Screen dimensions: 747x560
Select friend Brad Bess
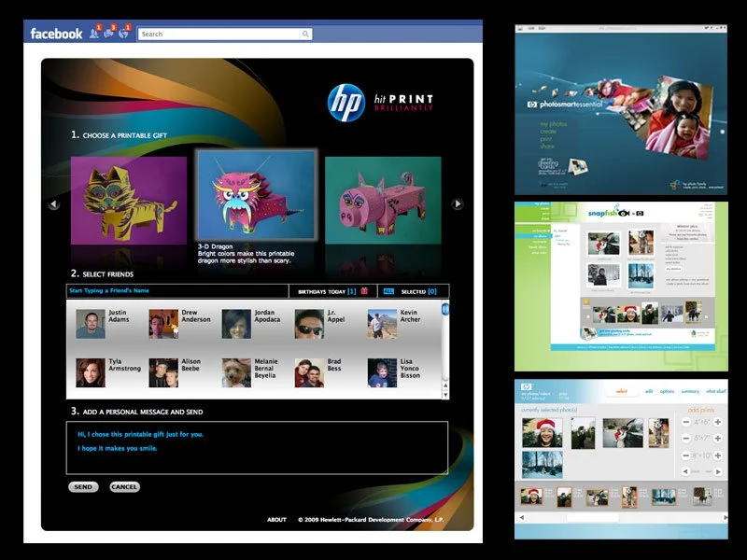coord(317,372)
